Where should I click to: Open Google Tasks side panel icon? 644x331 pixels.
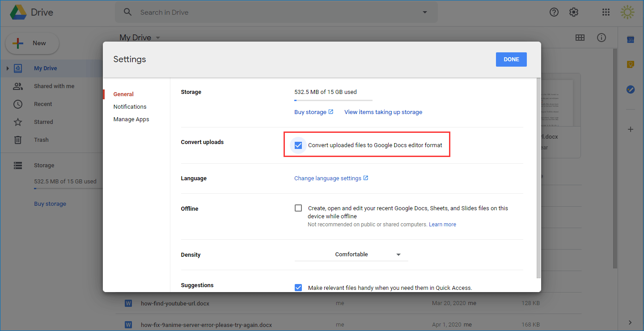(x=631, y=89)
